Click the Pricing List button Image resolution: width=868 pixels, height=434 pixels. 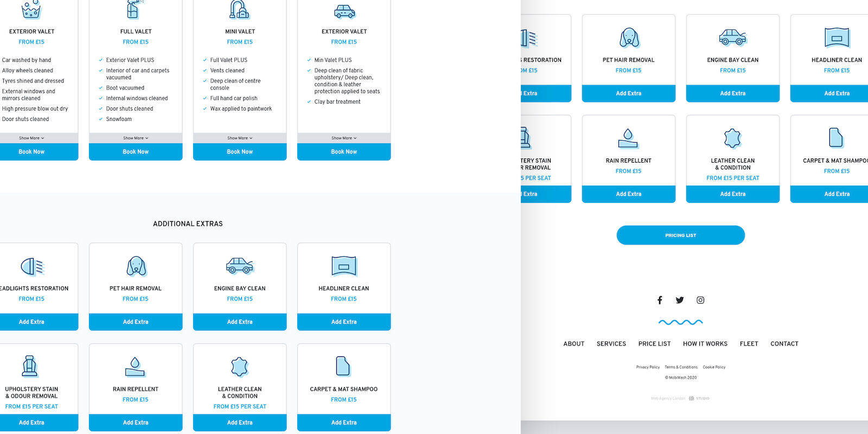click(680, 235)
